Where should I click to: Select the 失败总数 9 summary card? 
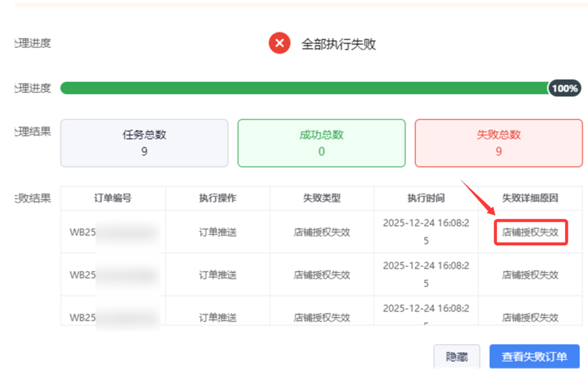pos(498,143)
